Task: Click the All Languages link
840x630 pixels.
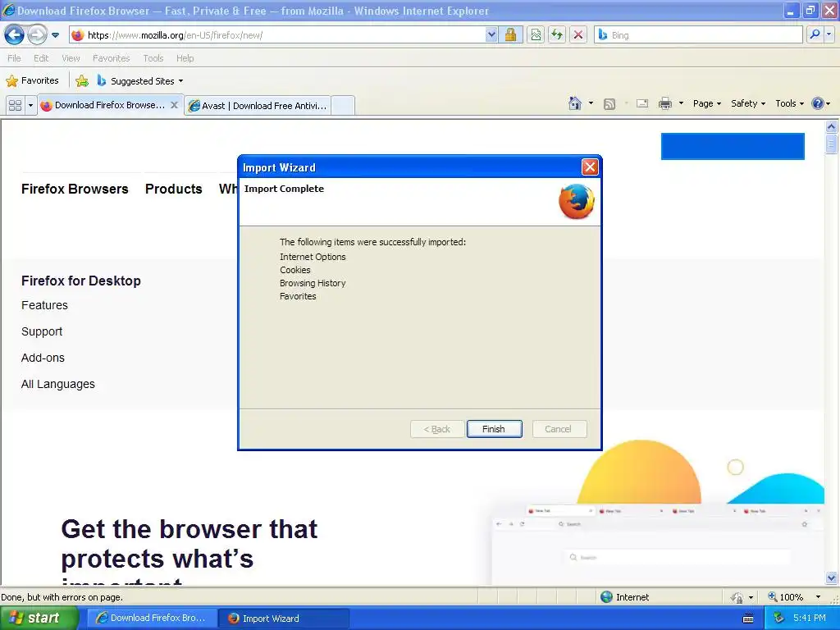Action: [x=58, y=384]
